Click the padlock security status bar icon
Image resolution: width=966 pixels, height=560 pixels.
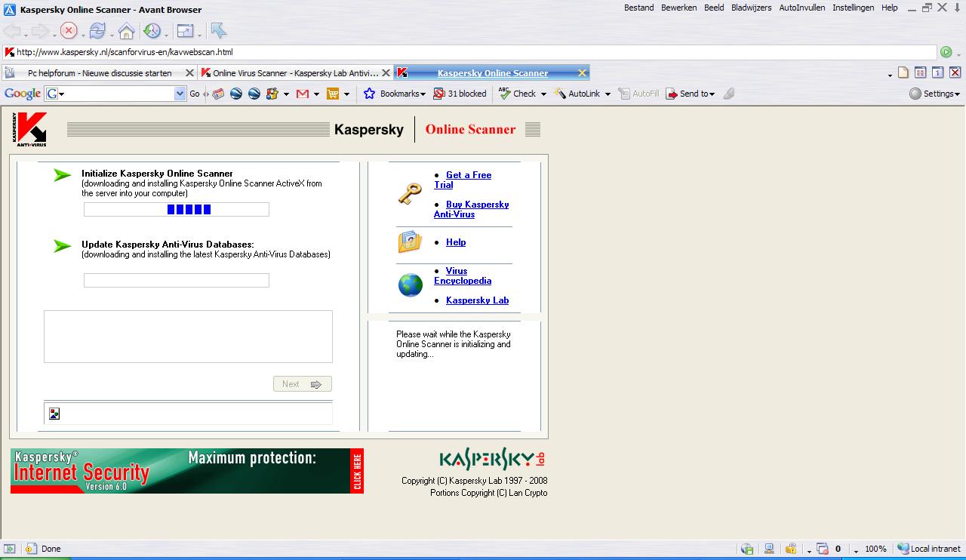coord(791,549)
